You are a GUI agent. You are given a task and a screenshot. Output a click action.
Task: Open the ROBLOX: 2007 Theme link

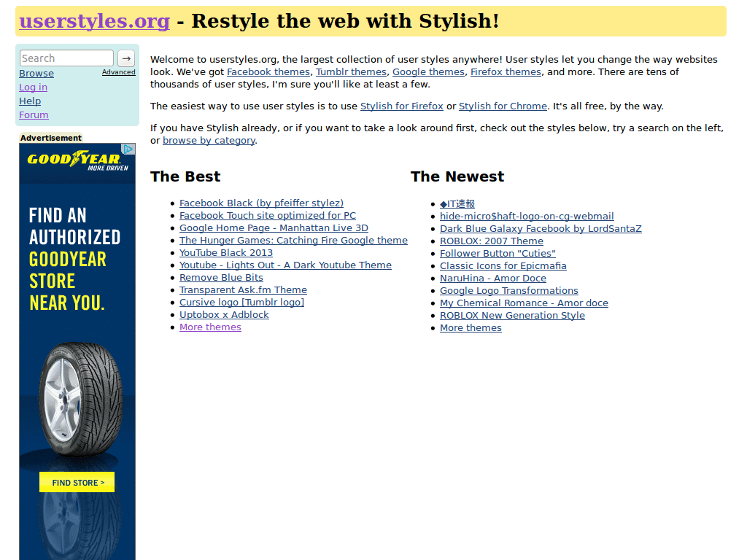492,241
